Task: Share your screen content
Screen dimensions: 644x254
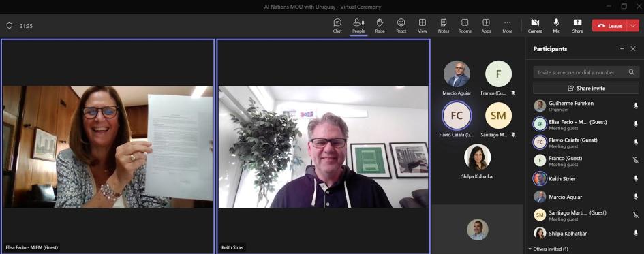Action: (x=577, y=26)
